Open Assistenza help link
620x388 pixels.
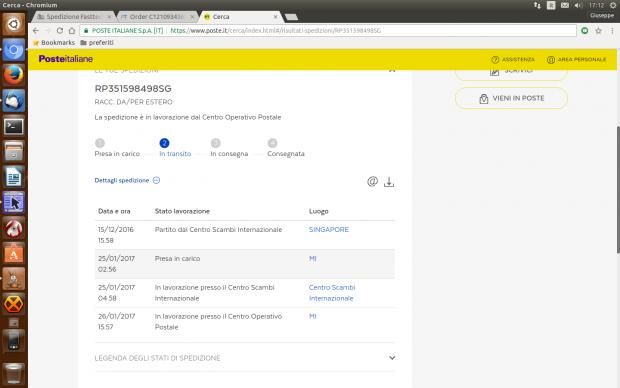point(513,59)
